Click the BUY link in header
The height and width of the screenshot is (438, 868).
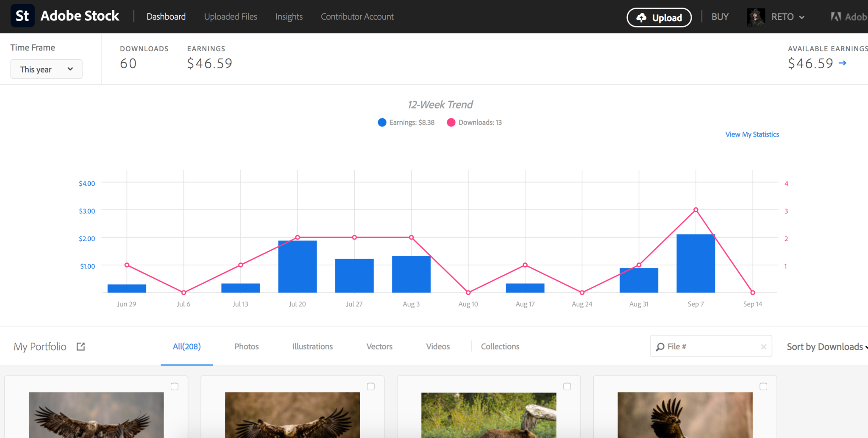(x=720, y=17)
